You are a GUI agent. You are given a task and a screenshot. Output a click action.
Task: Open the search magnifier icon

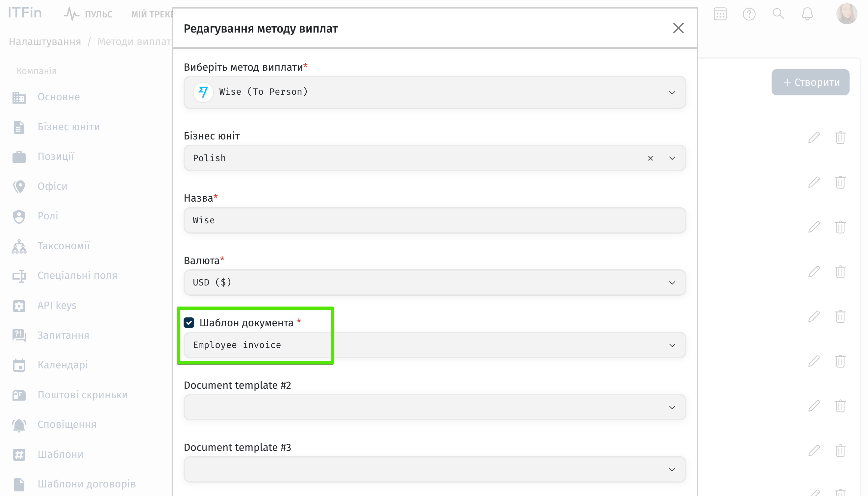[x=778, y=14]
